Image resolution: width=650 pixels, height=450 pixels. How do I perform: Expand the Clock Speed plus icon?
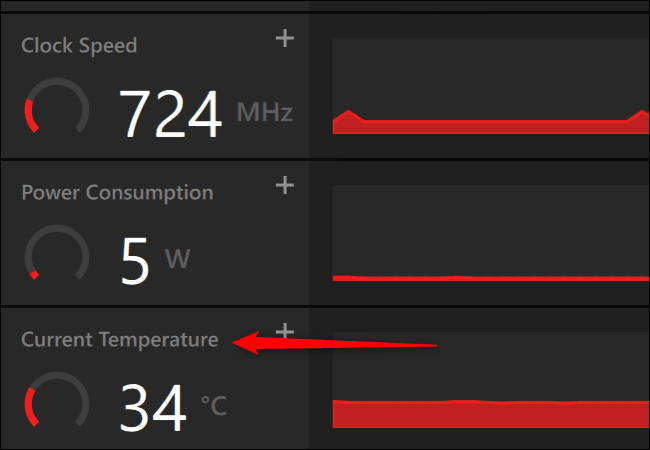(x=285, y=39)
